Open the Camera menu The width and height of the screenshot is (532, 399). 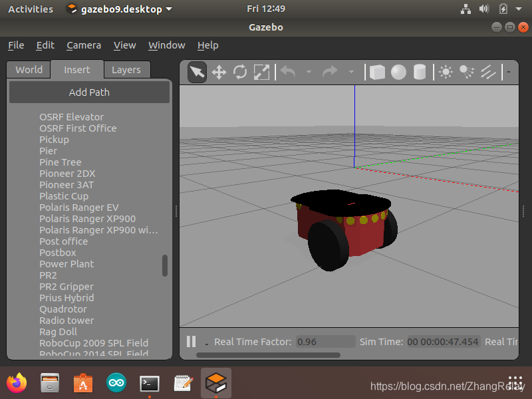(84, 45)
